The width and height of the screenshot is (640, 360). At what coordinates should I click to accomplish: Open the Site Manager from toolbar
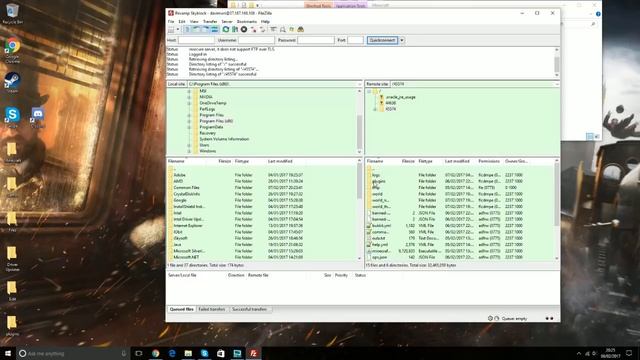[171, 29]
